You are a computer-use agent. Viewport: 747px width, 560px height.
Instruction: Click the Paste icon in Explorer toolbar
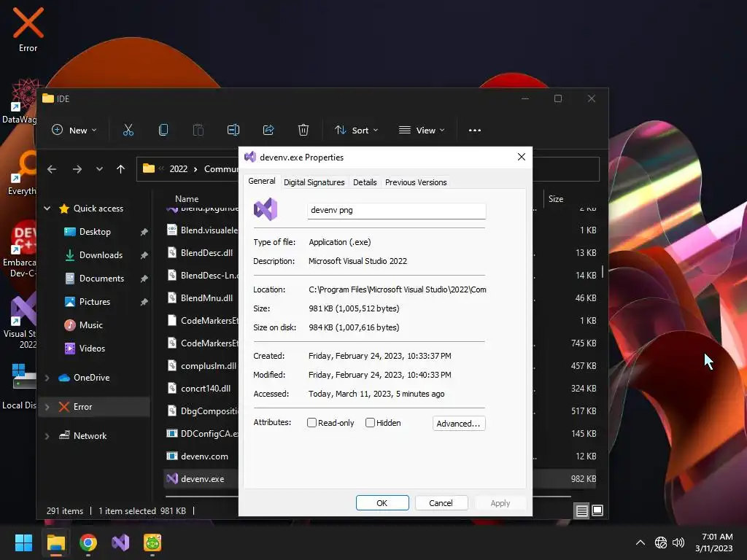point(198,130)
